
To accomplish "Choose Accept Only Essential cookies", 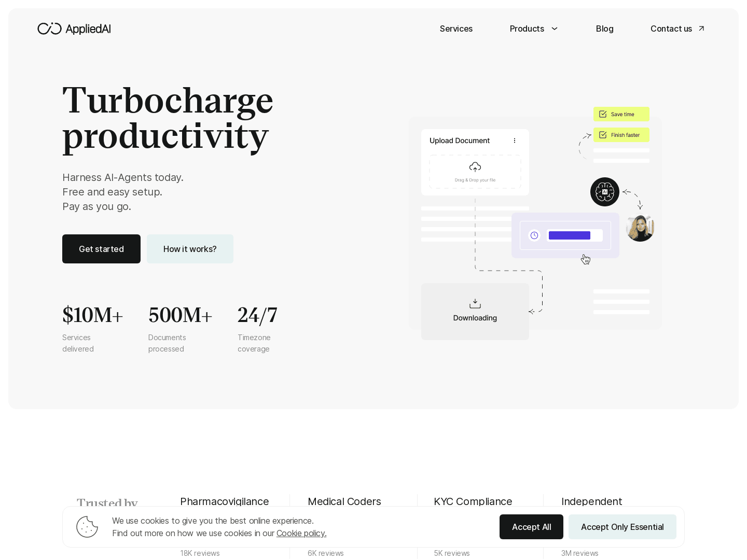I will [x=622, y=527].
